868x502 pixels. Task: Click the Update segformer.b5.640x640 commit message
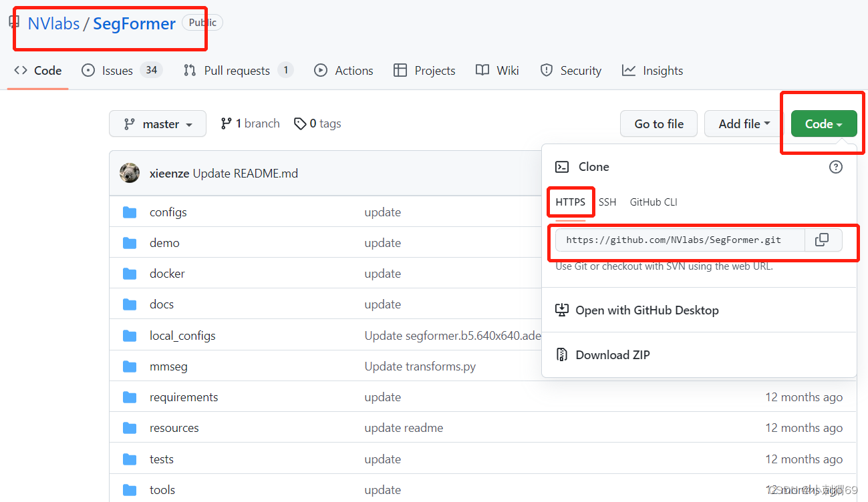[x=453, y=336]
